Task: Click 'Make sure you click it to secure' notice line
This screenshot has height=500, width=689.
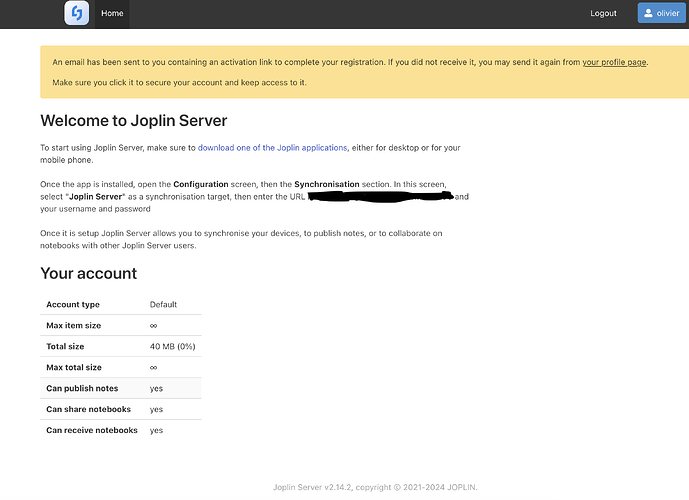Action: [179, 83]
